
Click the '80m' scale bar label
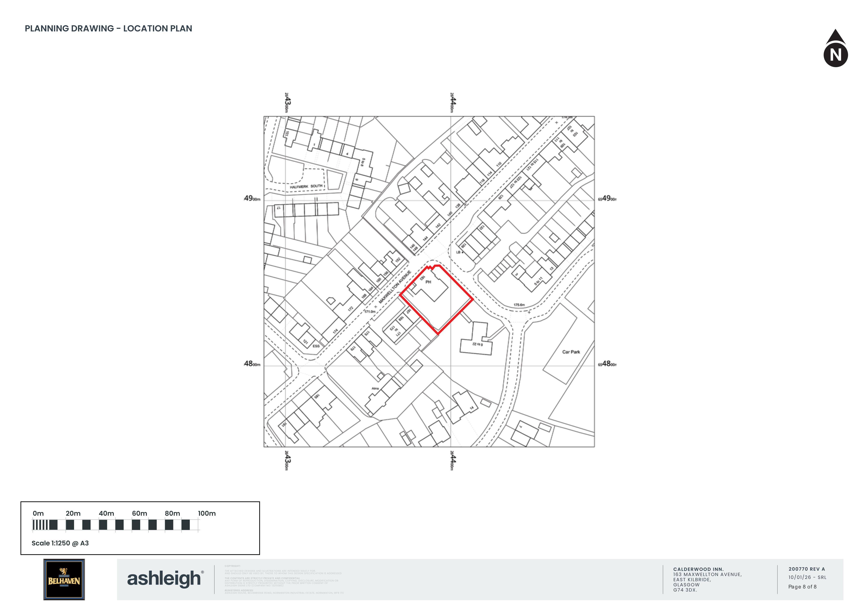point(172,513)
